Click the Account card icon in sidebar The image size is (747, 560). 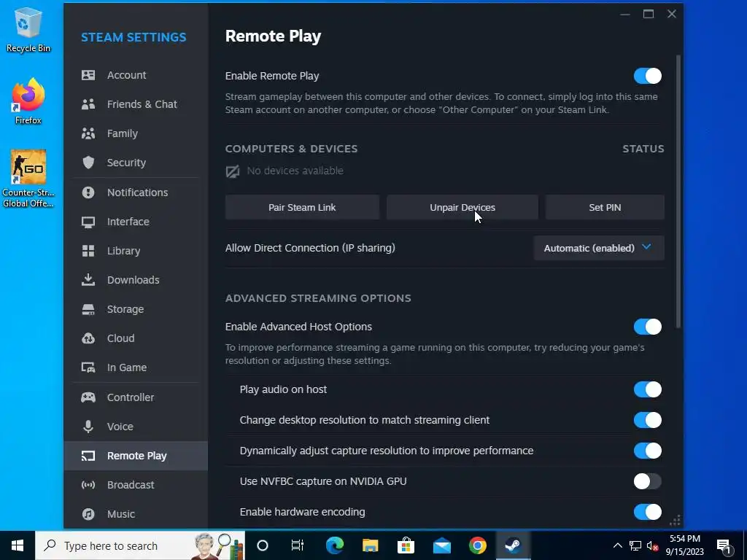[88, 75]
